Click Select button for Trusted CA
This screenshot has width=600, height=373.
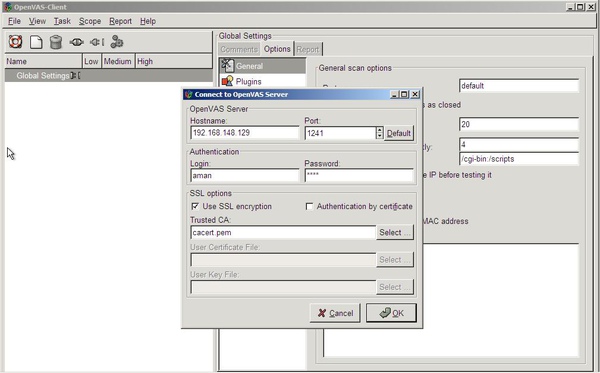point(395,232)
